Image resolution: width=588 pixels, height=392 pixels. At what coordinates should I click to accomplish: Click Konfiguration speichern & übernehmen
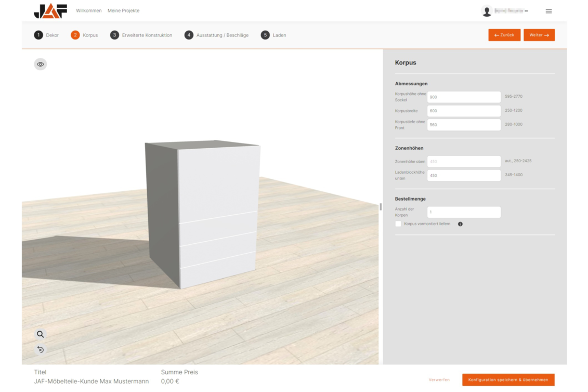pyautogui.click(x=508, y=380)
